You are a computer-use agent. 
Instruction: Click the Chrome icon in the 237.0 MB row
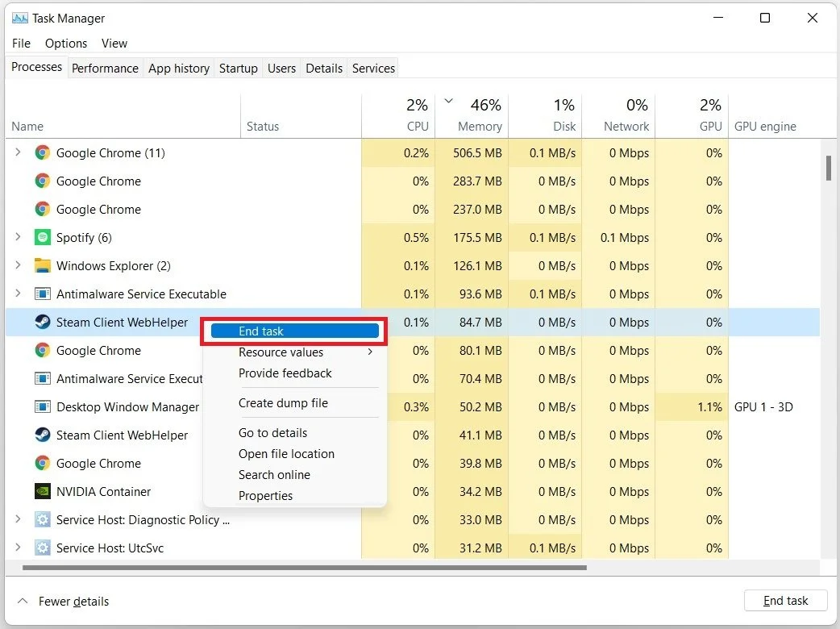point(42,209)
